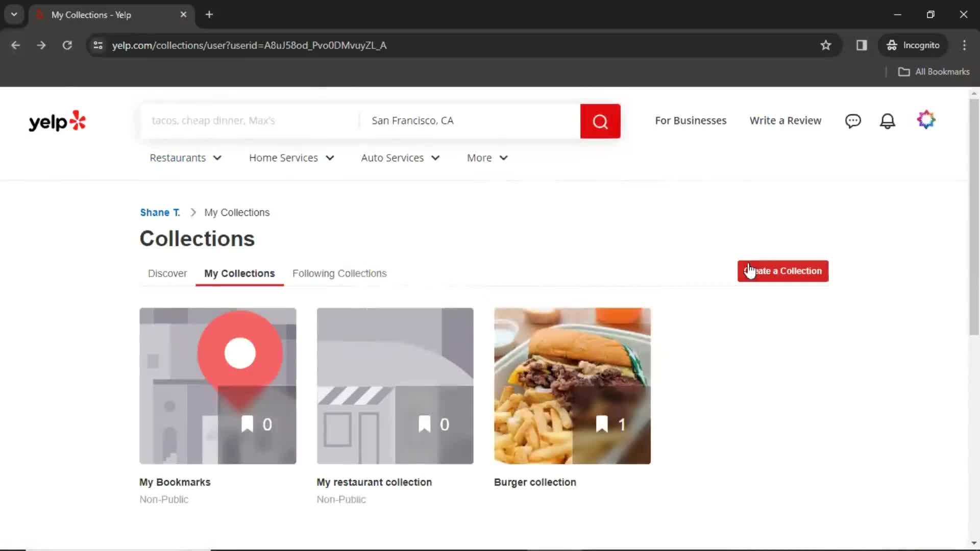This screenshot has height=551, width=980.
Task: Click the browser extensions puzzle icon
Action: 862,45
